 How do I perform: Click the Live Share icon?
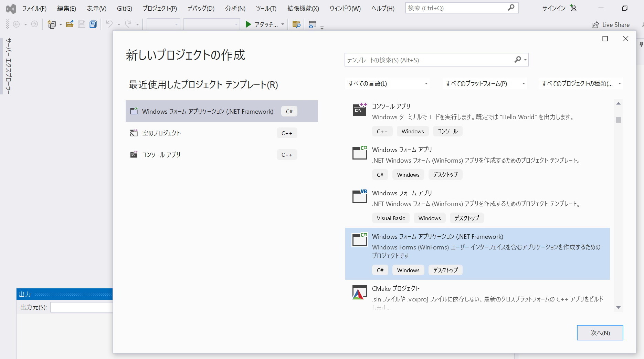tap(595, 25)
